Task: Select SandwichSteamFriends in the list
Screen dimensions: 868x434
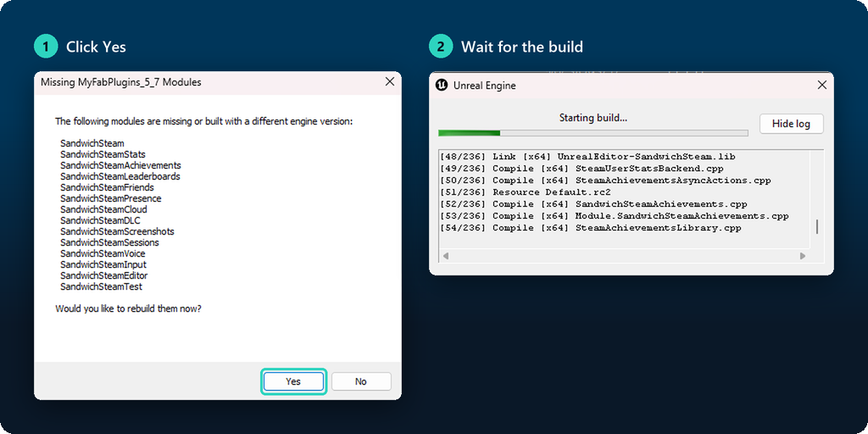Action: point(107,187)
